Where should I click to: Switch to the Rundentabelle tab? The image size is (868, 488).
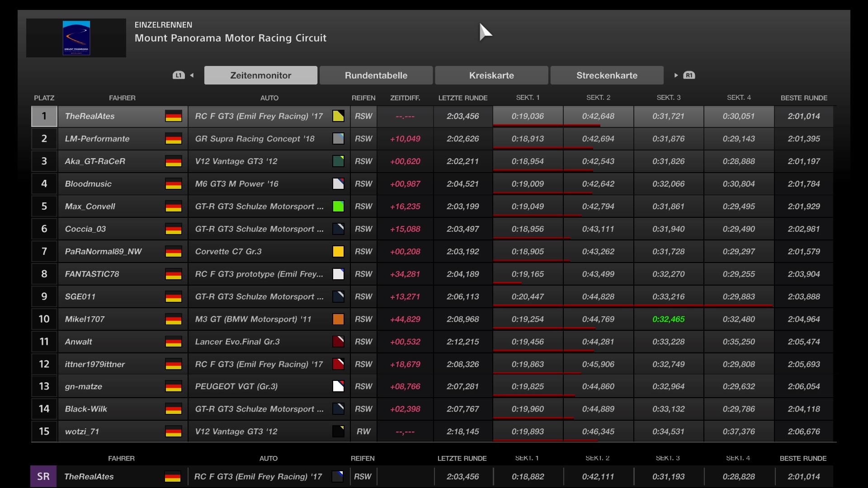coord(376,75)
